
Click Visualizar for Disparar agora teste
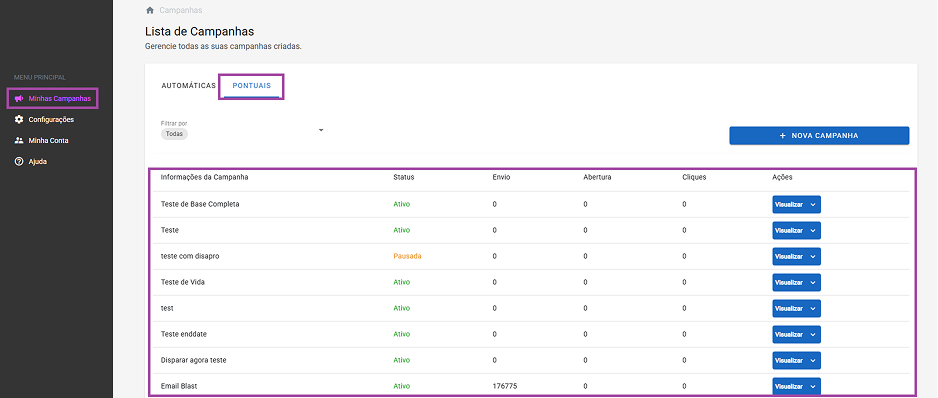pyautogui.click(x=788, y=360)
